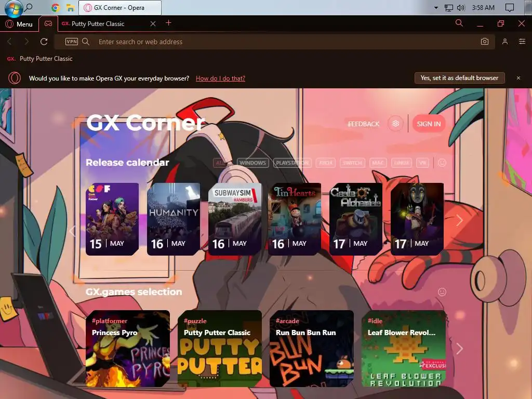Screen dimensions: 532x399
Task: Reload the page
Action: 44,42
